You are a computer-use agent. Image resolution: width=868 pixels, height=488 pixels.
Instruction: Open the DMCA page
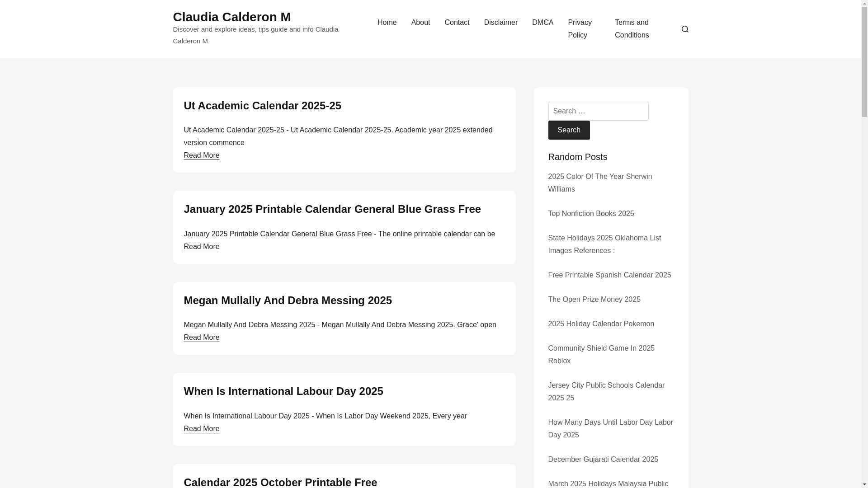542,23
